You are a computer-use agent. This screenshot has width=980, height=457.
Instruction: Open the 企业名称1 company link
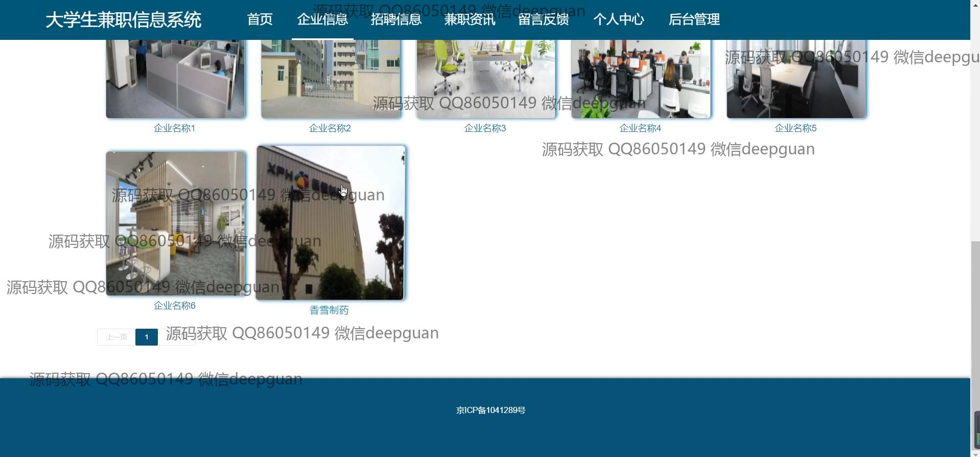pyautogui.click(x=174, y=128)
